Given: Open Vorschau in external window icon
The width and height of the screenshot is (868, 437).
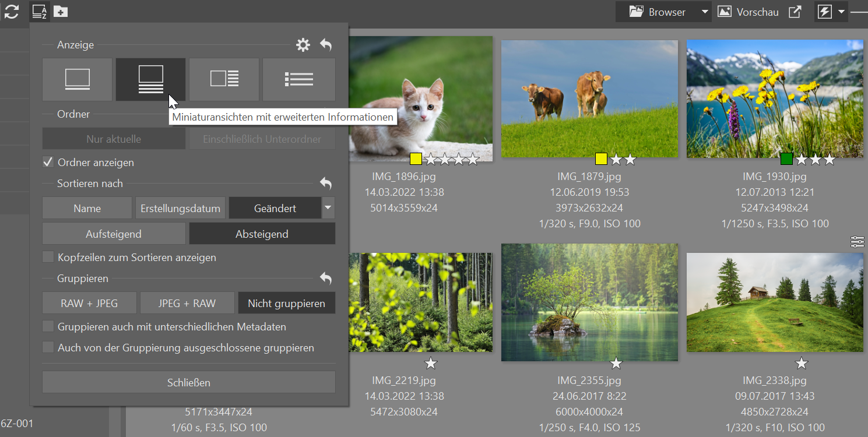Looking at the screenshot, I should [x=795, y=12].
